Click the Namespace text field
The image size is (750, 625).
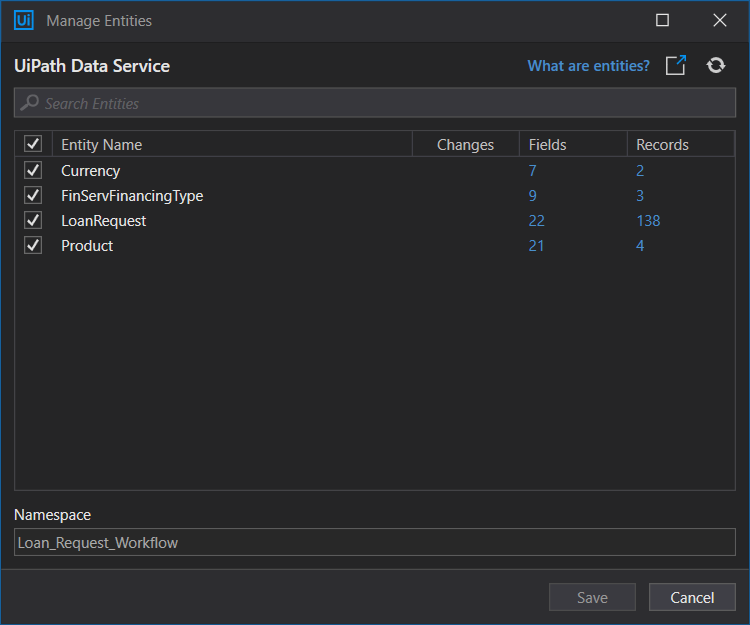[x=375, y=542]
